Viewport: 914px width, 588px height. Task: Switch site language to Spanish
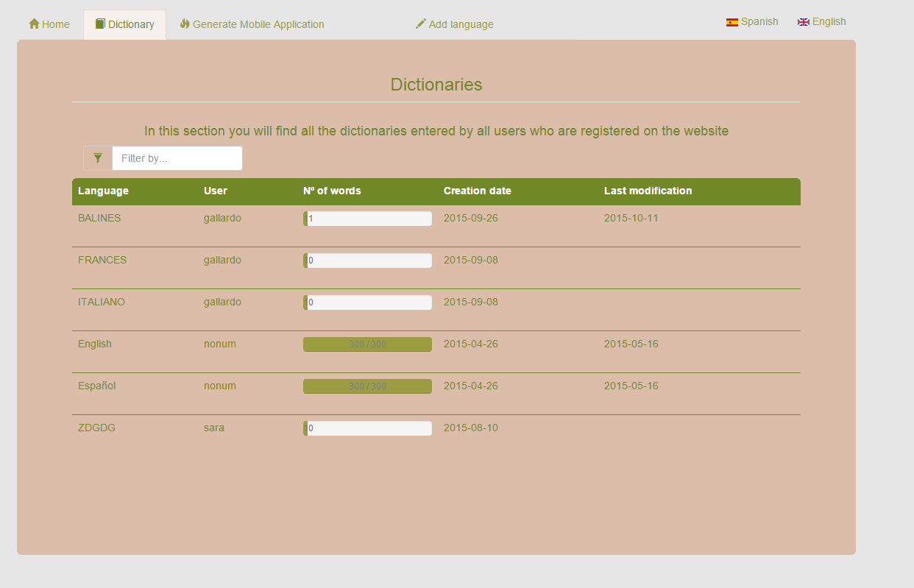(x=759, y=21)
